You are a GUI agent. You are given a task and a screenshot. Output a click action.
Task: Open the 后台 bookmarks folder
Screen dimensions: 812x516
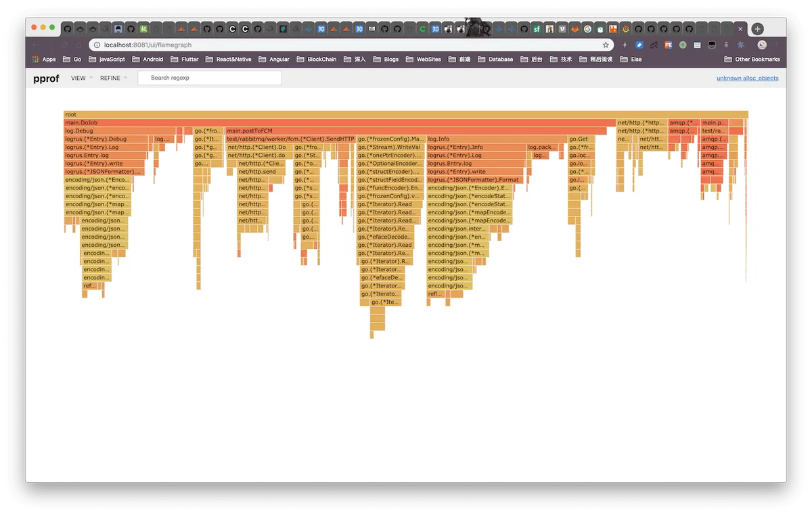pos(532,60)
